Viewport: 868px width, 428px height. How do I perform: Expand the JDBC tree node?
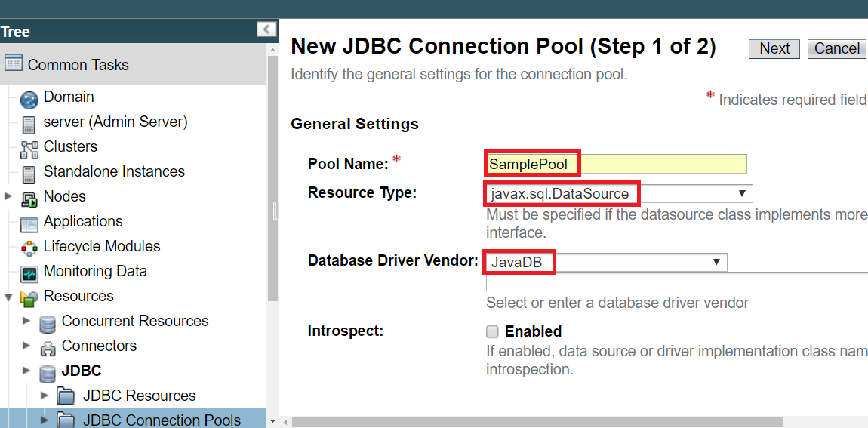pos(26,371)
